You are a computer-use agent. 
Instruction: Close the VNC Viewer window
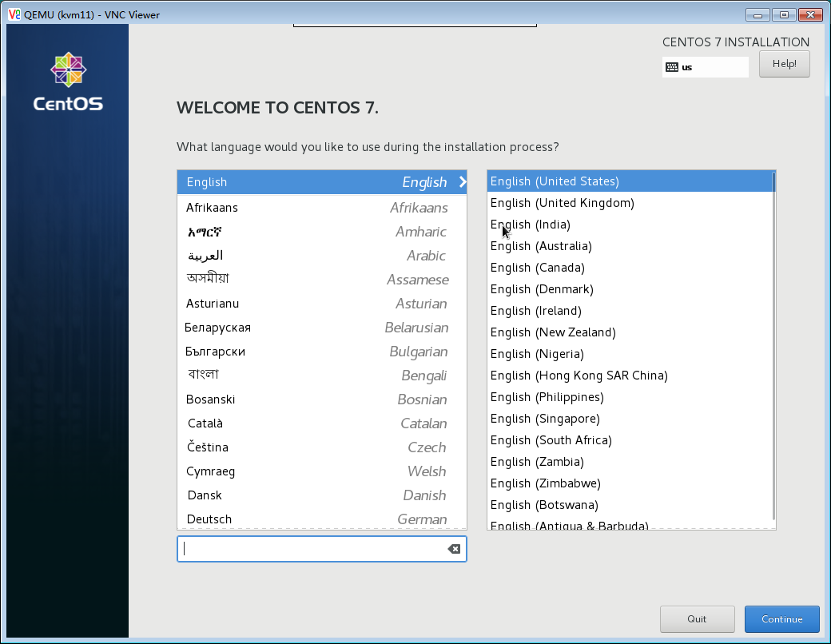point(810,15)
